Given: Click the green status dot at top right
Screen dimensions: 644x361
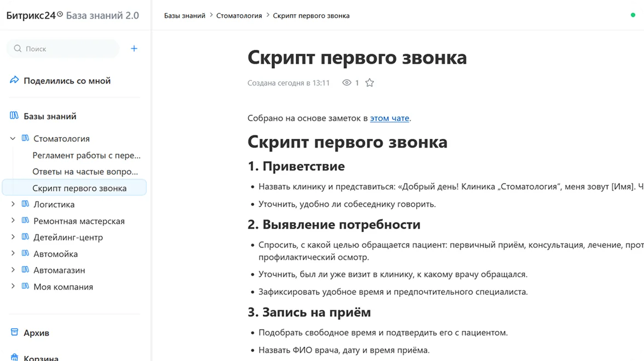Looking at the screenshot, I should pos(633,15).
